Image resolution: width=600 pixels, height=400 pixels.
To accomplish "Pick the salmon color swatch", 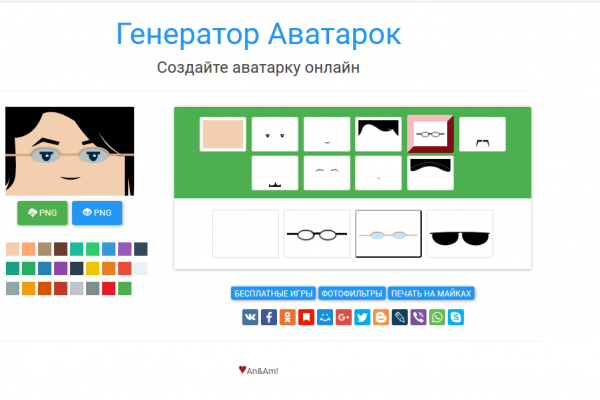I will pos(29,249).
